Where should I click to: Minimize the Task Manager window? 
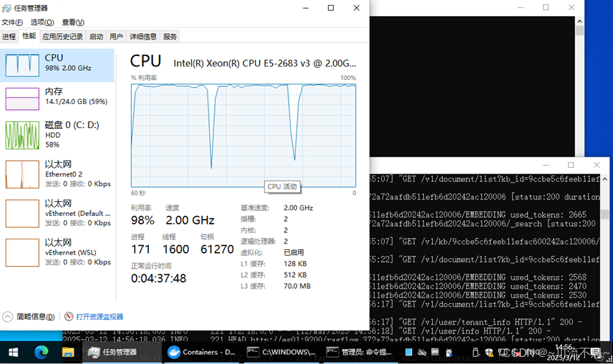pyautogui.click(x=305, y=8)
